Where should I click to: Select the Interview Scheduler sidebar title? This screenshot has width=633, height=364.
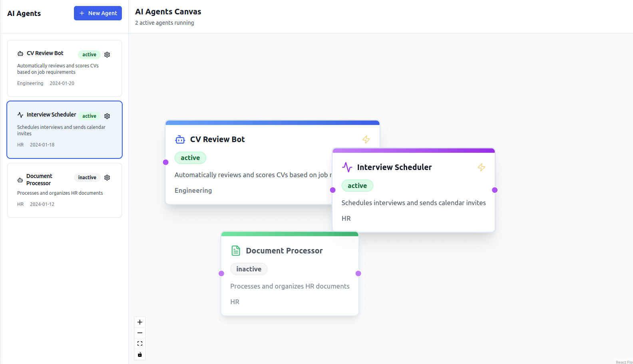click(x=52, y=115)
